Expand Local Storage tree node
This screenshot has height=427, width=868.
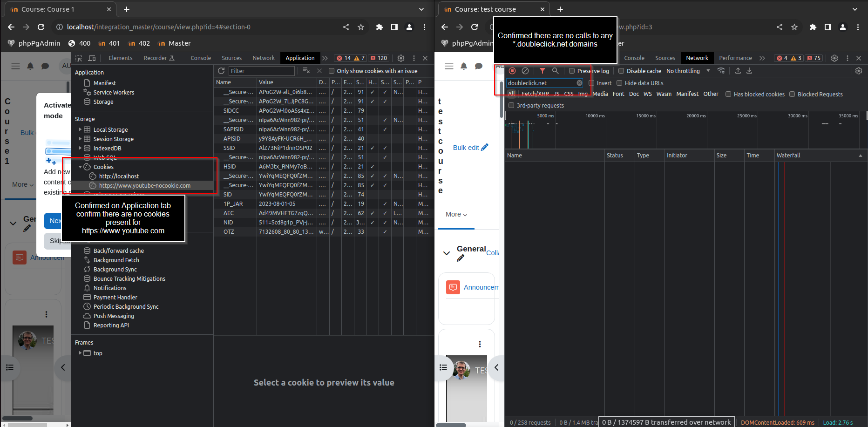(80, 129)
